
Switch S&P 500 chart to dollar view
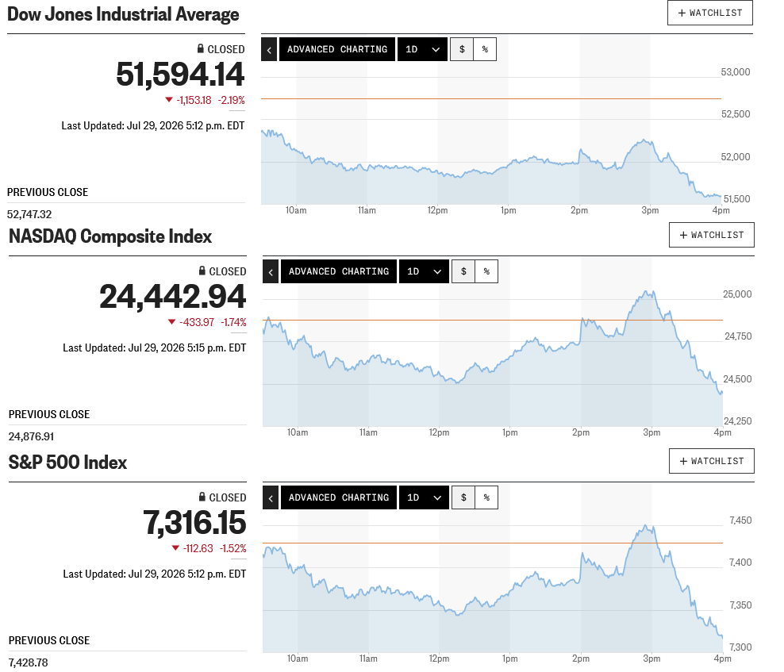coord(463,497)
